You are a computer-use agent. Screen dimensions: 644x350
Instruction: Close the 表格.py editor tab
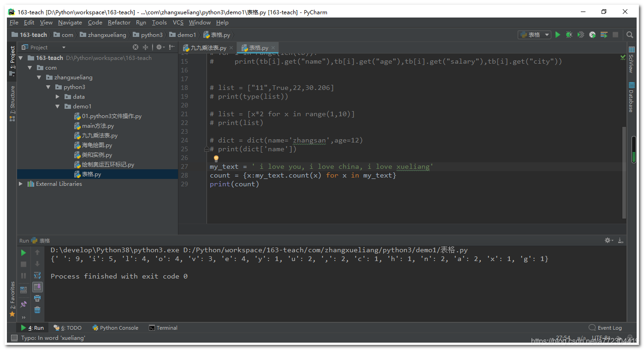point(273,47)
